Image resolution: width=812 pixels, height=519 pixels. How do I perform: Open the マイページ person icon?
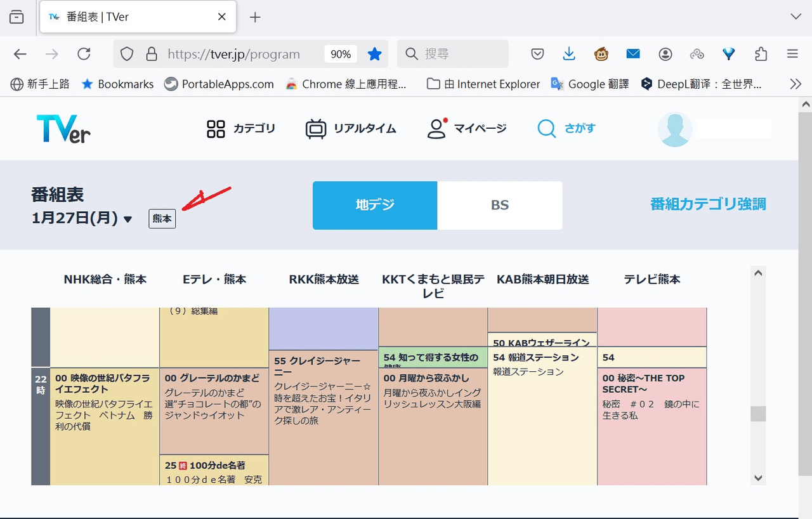pyautogui.click(x=436, y=129)
